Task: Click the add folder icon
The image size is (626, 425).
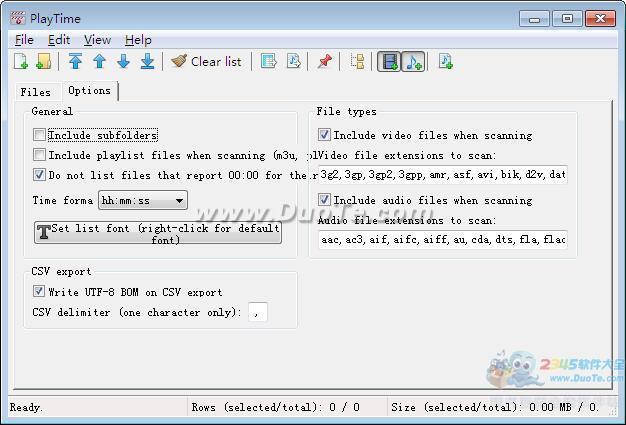Action: click(44, 62)
